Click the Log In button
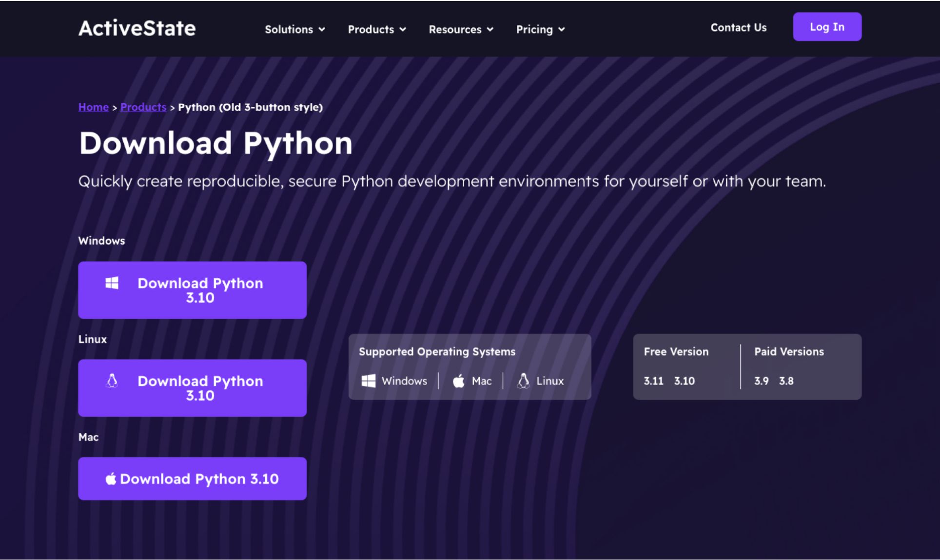The width and height of the screenshot is (940, 560). tap(827, 27)
